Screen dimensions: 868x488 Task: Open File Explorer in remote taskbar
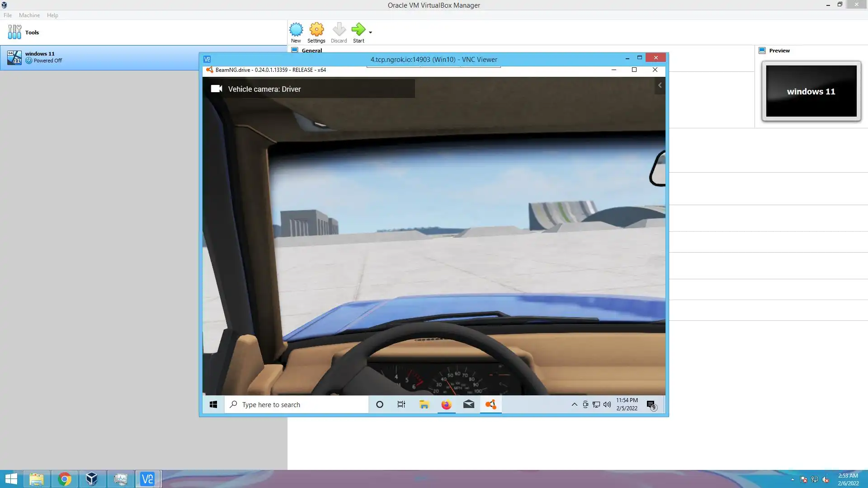click(x=424, y=404)
